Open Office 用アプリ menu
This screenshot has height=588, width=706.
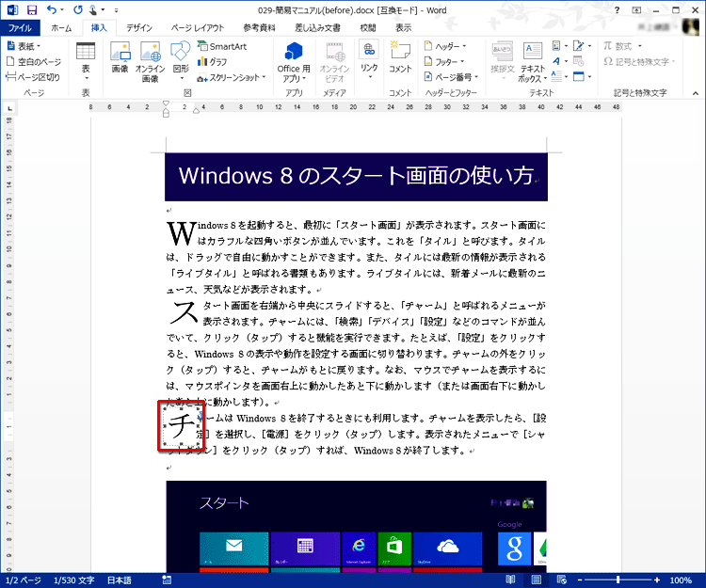click(294, 62)
